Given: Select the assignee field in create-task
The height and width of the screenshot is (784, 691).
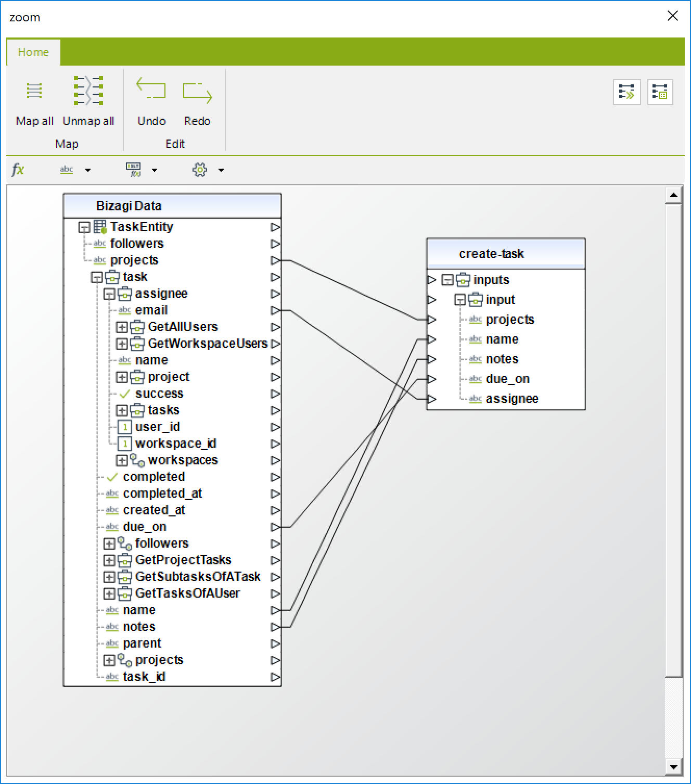Looking at the screenshot, I should point(512,399).
